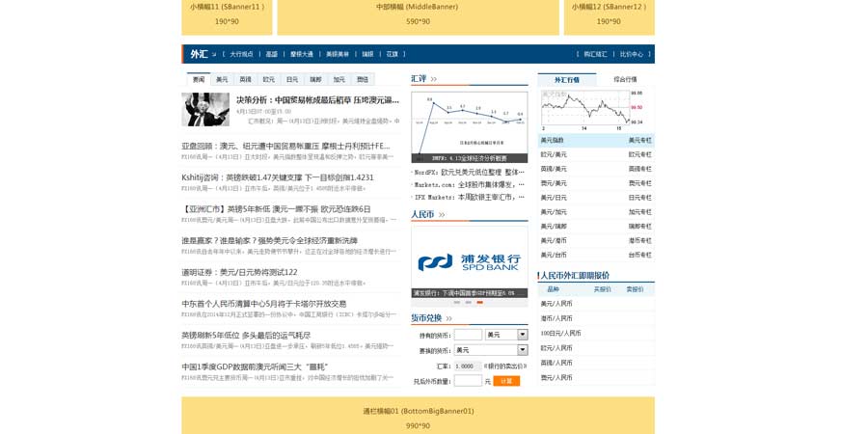Click the 持有的货币 amount input field
868x434 pixels.
pos(468,335)
